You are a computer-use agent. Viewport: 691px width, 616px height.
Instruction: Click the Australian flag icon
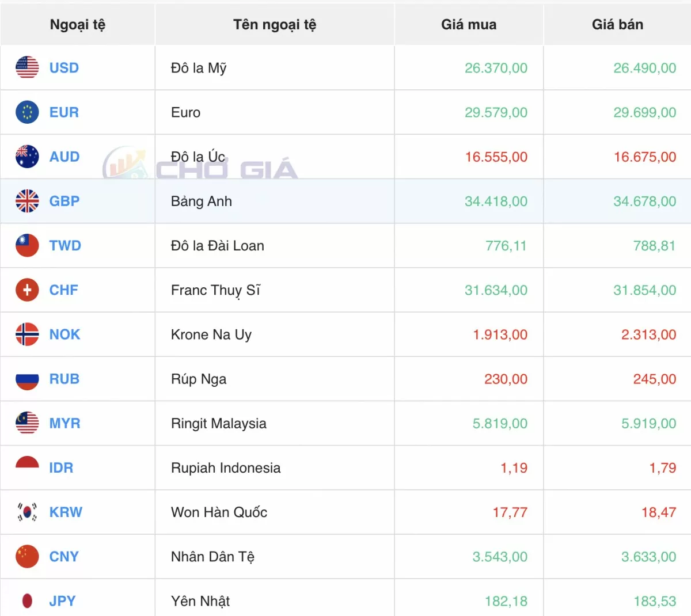tap(27, 157)
